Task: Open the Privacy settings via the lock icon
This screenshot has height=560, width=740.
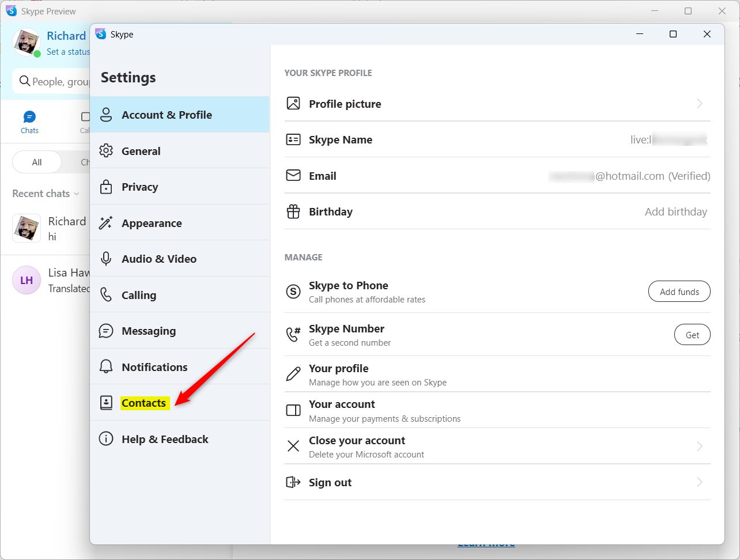Action: coord(106,187)
